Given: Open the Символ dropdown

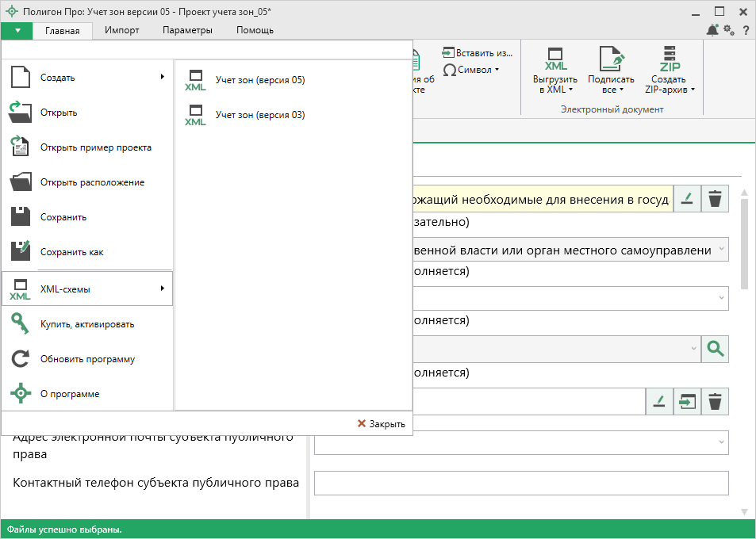Looking at the screenshot, I should pos(472,70).
